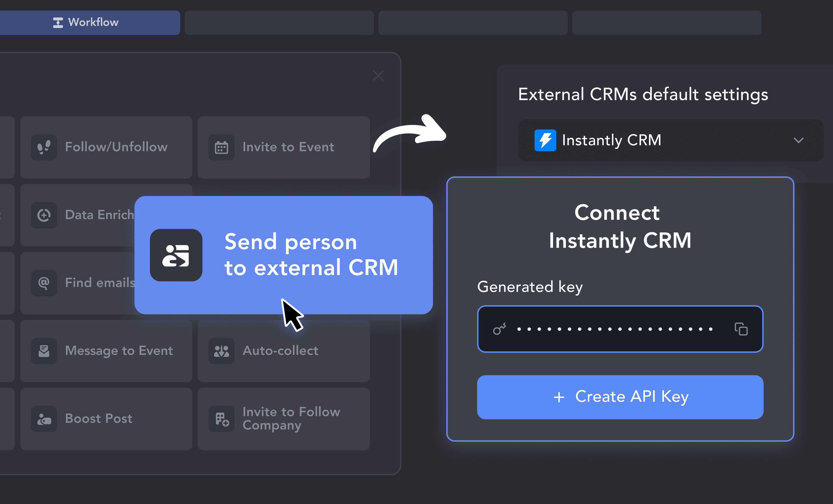Click the Invite to Follow Company building icon
Screen dimensions: 833x504
[221, 419]
